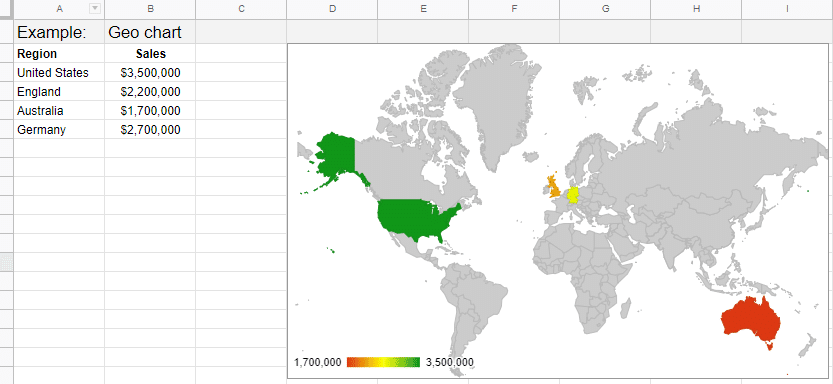
Task: Select the 'Germany' cell
Action: point(59,130)
